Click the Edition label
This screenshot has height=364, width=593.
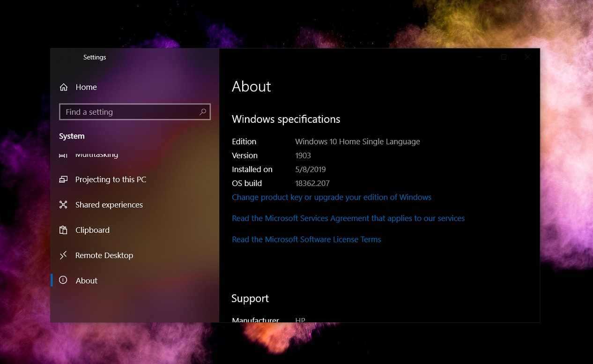[x=244, y=141]
